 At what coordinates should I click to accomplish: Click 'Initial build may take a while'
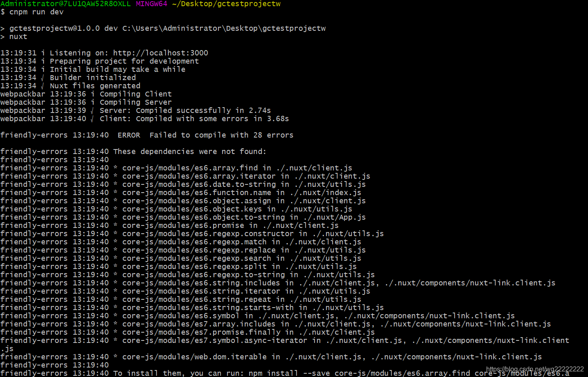pyautogui.click(x=93, y=69)
